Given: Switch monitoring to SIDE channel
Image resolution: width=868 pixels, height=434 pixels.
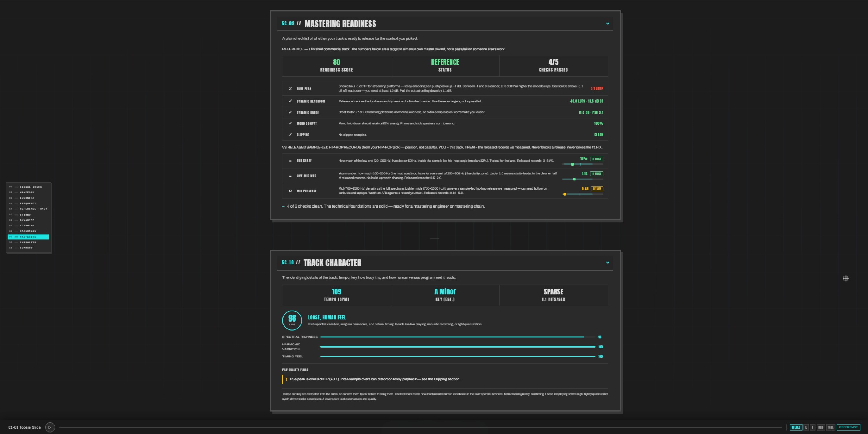Looking at the screenshot, I should (830, 427).
